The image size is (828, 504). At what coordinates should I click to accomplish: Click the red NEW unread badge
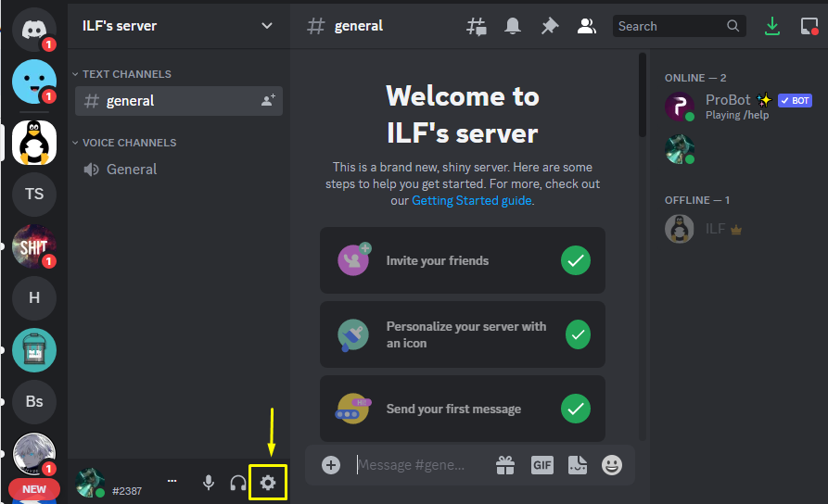pos(33,489)
